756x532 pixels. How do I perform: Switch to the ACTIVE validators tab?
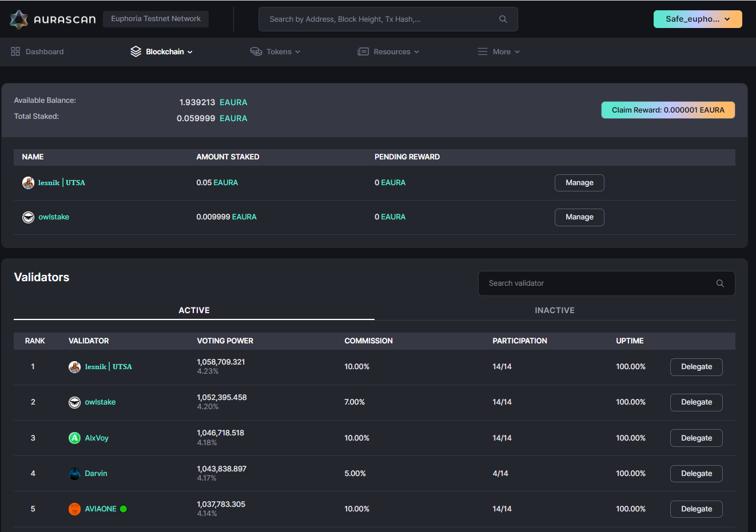194,310
